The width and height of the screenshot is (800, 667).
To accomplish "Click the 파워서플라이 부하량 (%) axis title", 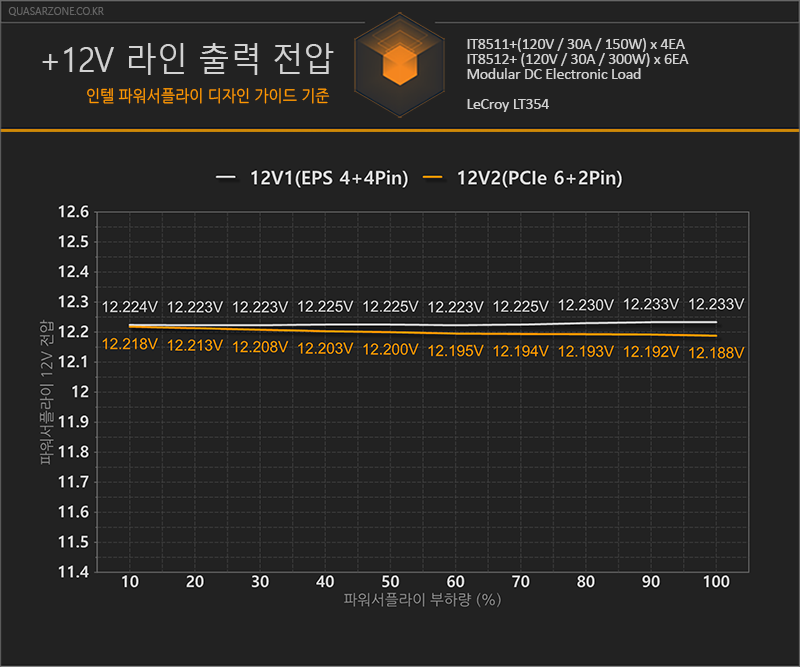I will 422,600.
